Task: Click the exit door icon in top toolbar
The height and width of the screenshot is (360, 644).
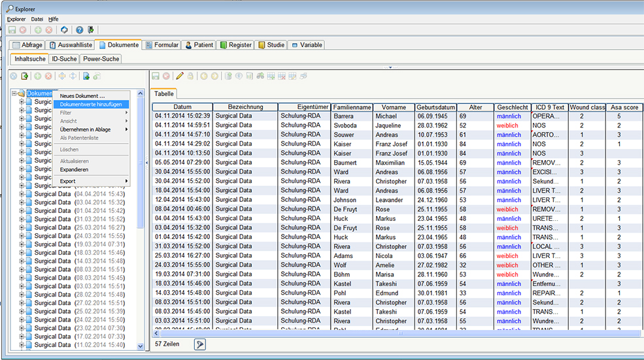Action: (91, 30)
